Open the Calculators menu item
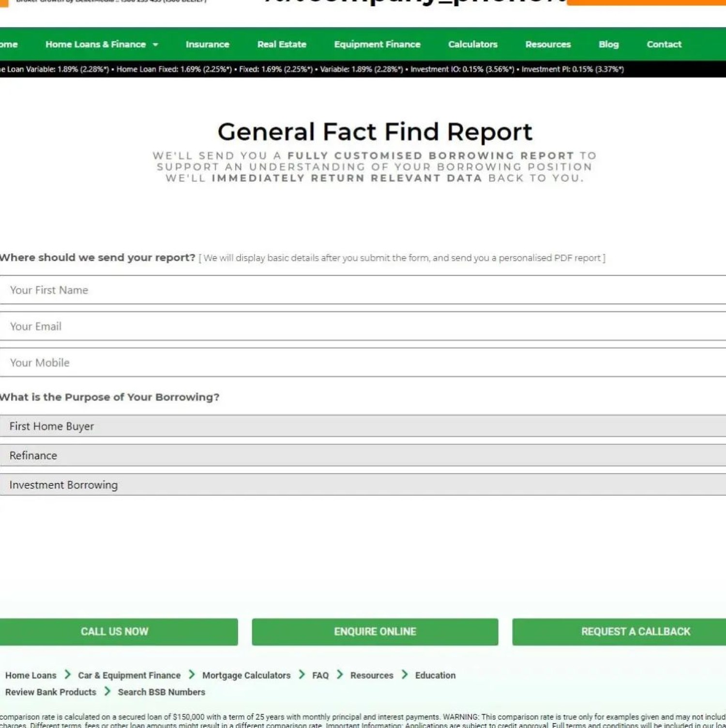Viewport: 726px width, 728px height. pos(472,45)
